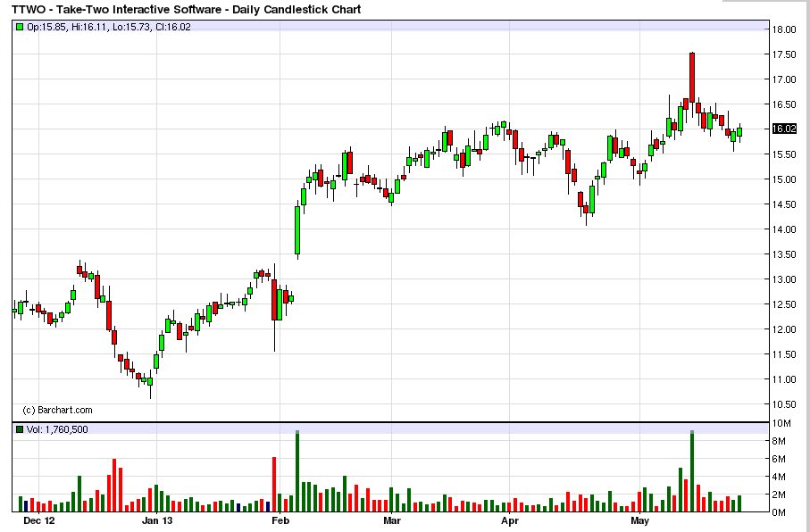
Task: Click the Mar date axis label
Action: pos(391,520)
